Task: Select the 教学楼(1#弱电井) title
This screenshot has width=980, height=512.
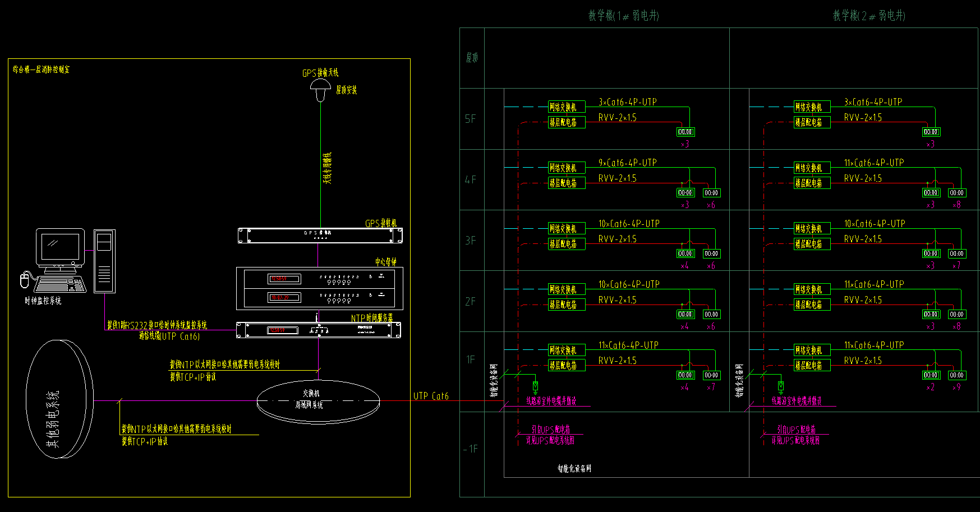Action: coord(623,16)
